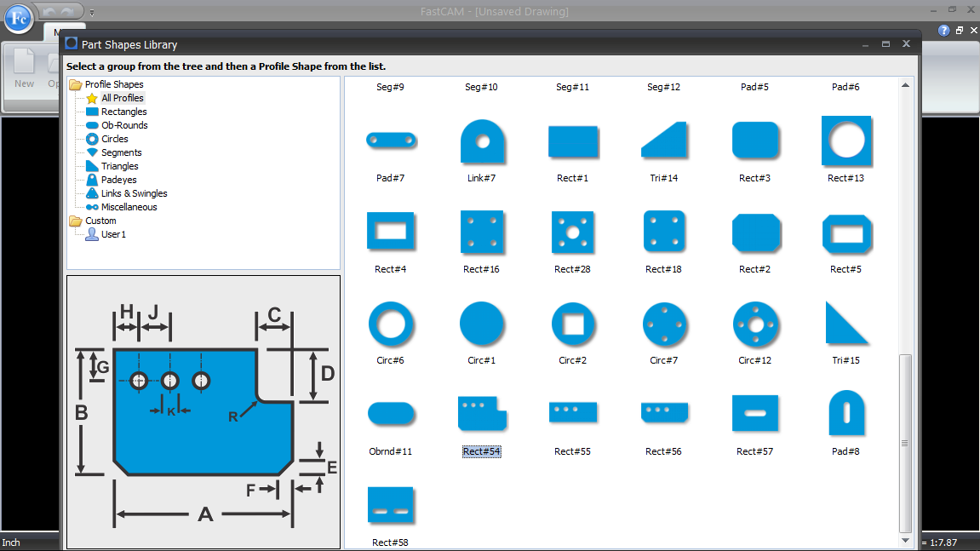980x551 pixels.
Task: Choose the Rect#3 rounded rectangle shape
Action: 755,141
